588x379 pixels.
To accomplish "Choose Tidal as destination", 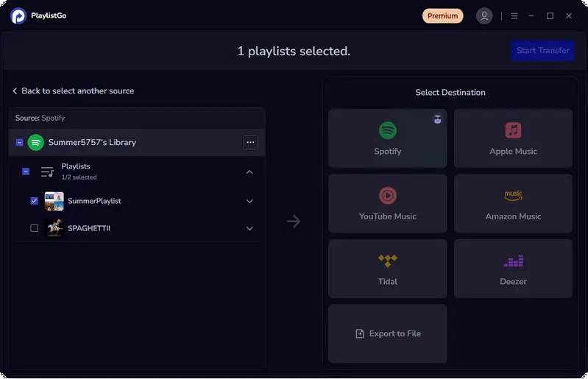I will (387, 269).
